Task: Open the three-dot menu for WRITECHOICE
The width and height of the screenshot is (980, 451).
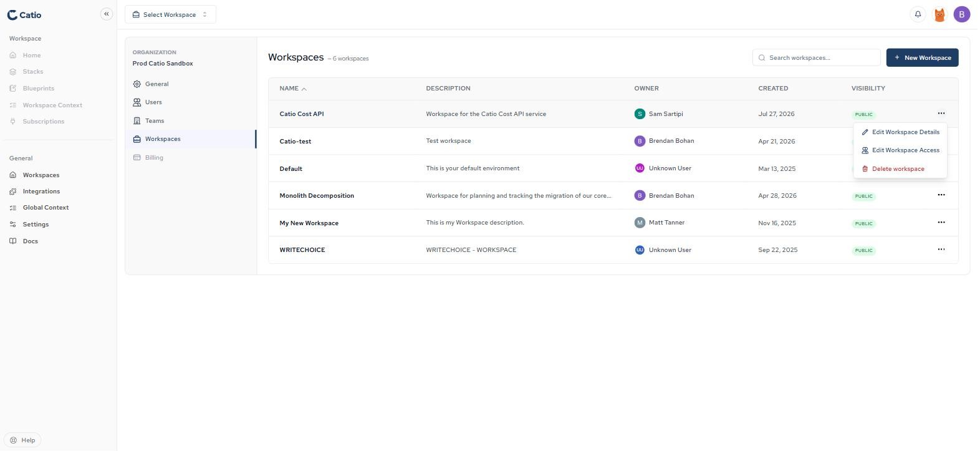Action: pyautogui.click(x=941, y=250)
